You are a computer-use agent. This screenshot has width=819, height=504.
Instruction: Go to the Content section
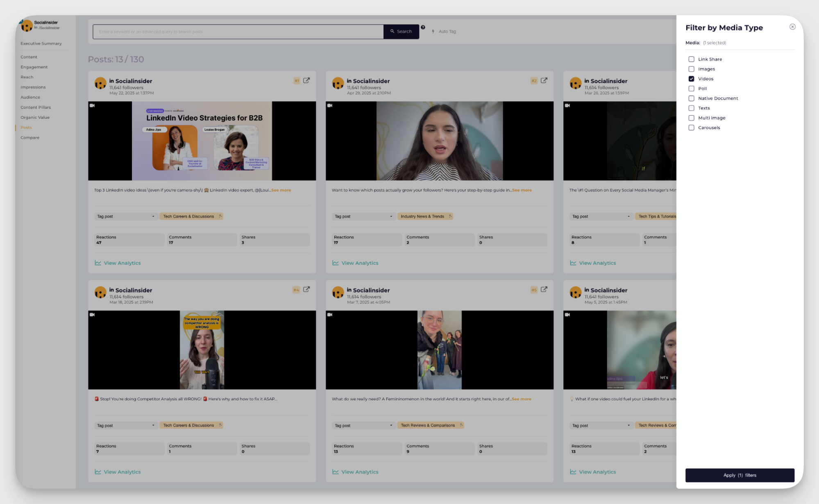click(29, 57)
